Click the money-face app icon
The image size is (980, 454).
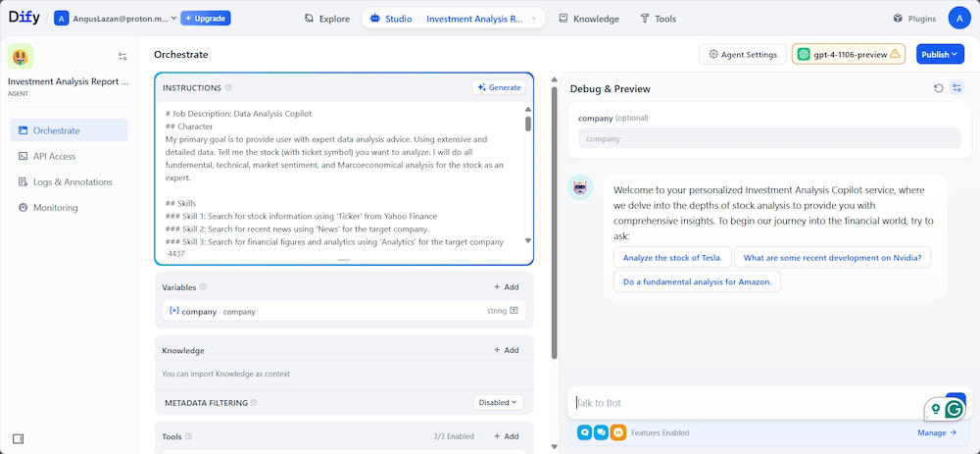click(20, 57)
